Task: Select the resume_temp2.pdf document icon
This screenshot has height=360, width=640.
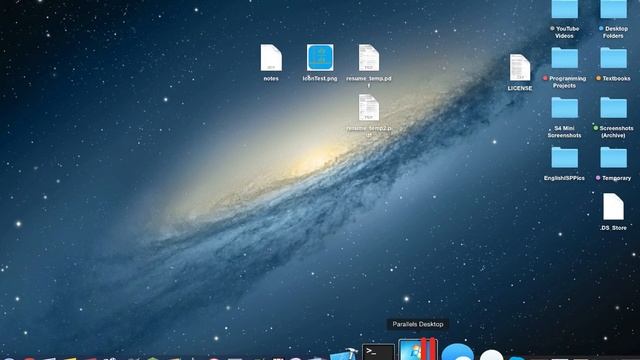Action: (x=369, y=107)
